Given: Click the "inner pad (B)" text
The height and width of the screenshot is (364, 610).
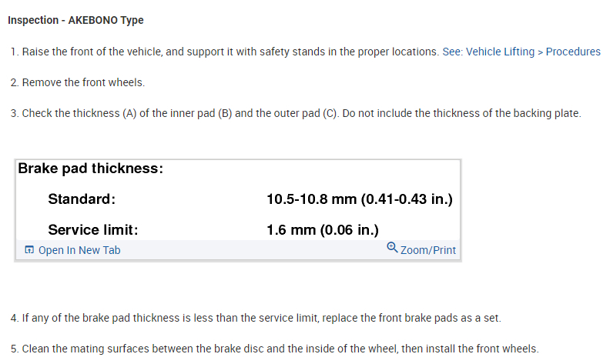Looking at the screenshot, I should (201, 113).
